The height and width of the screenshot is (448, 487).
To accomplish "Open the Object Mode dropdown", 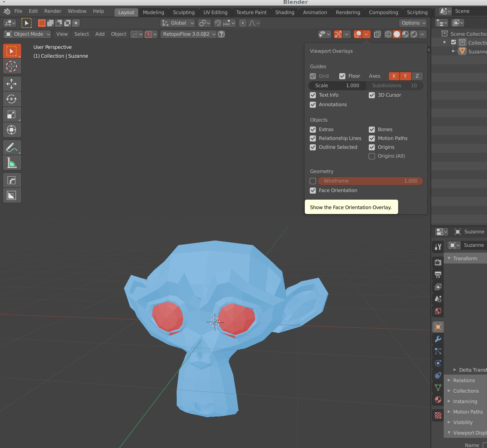I will click(x=27, y=34).
